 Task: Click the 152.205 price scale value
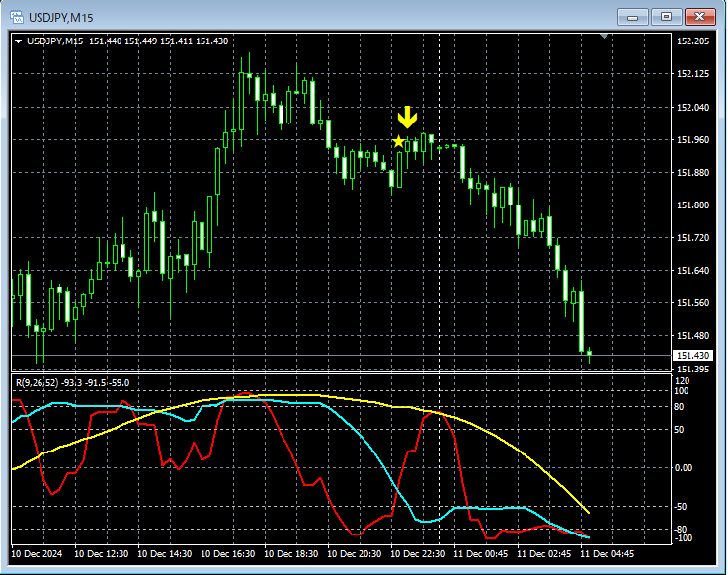tap(692, 41)
